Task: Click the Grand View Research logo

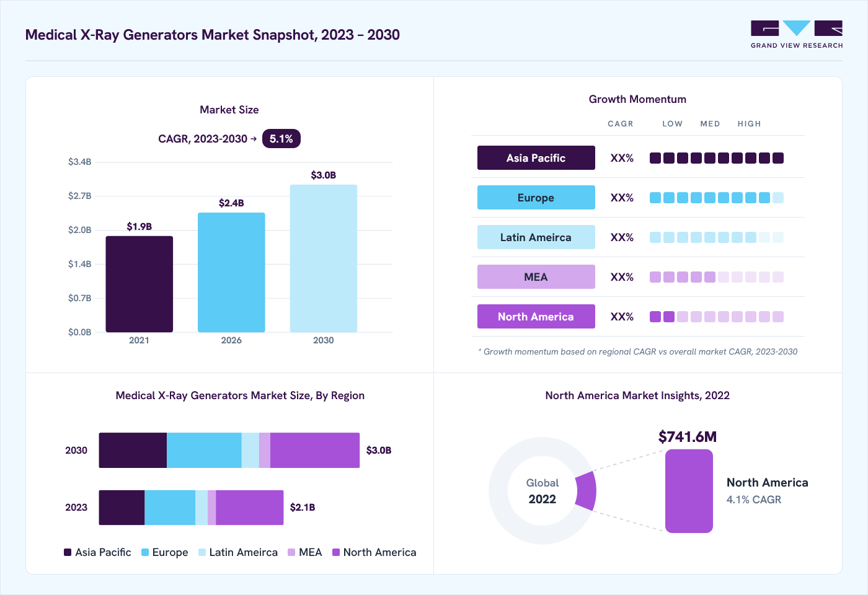Action: (x=797, y=35)
